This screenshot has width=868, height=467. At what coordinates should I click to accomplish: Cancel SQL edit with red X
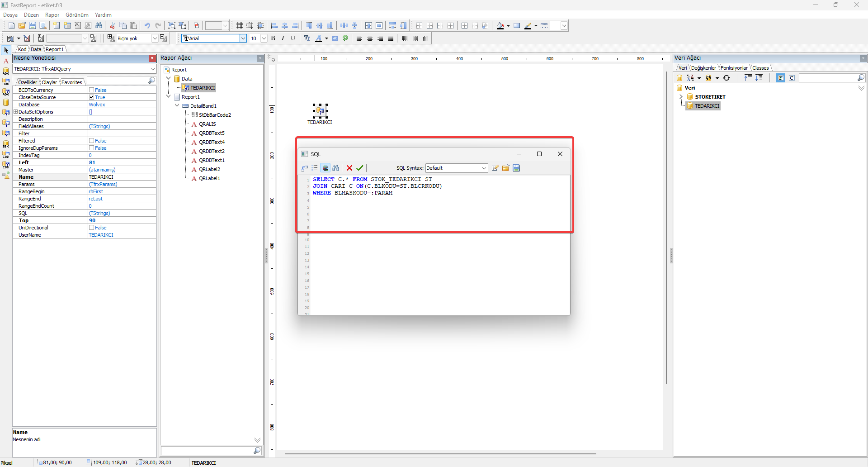pos(349,168)
